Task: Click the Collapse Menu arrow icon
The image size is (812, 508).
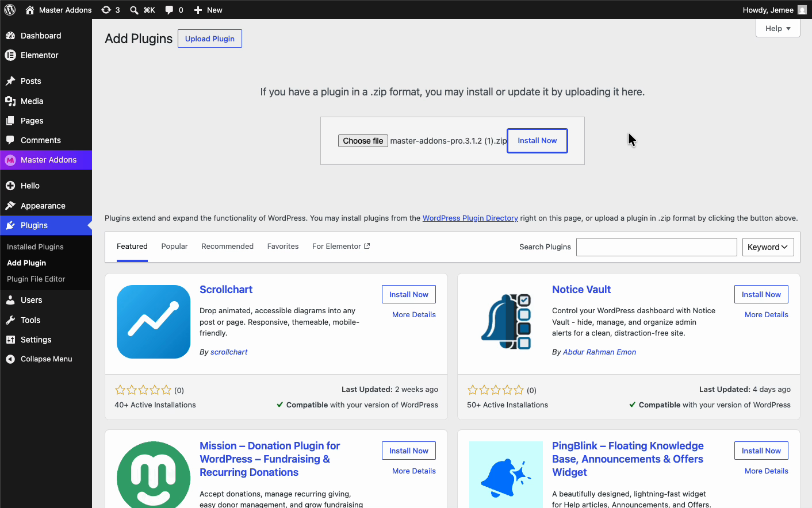Action: click(x=10, y=359)
